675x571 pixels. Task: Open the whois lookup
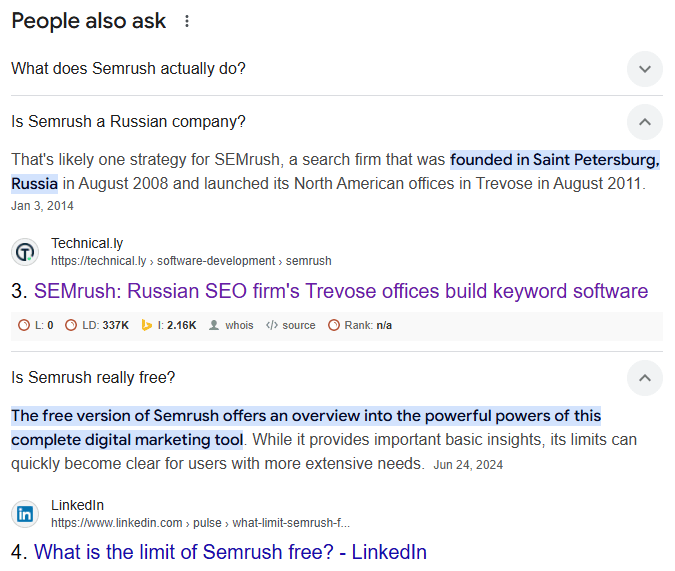pyautogui.click(x=232, y=326)
